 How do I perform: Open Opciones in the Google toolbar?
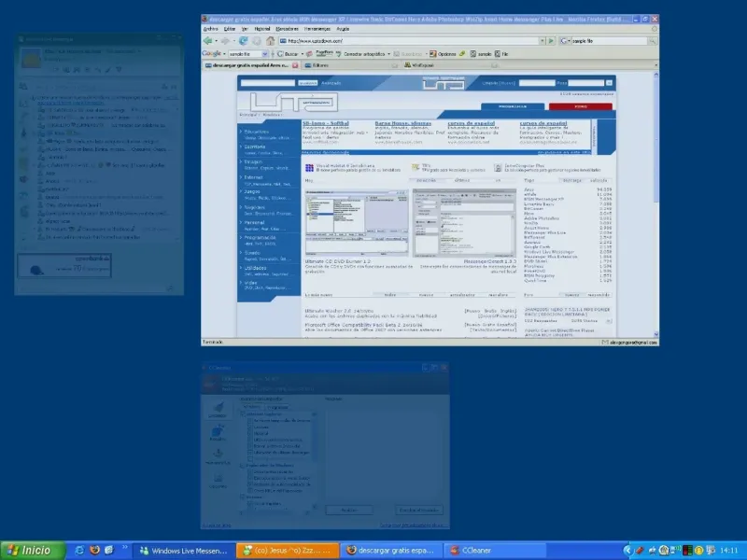443,54
